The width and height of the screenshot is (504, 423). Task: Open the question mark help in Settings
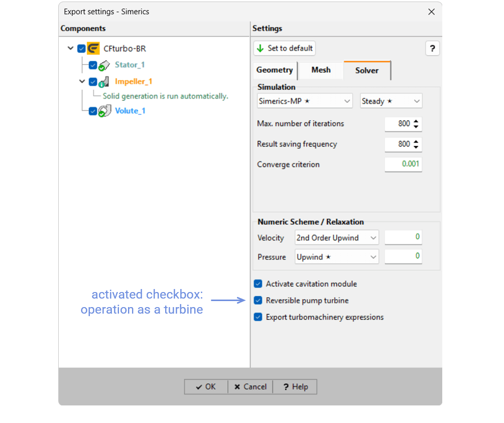click(432, 49)
